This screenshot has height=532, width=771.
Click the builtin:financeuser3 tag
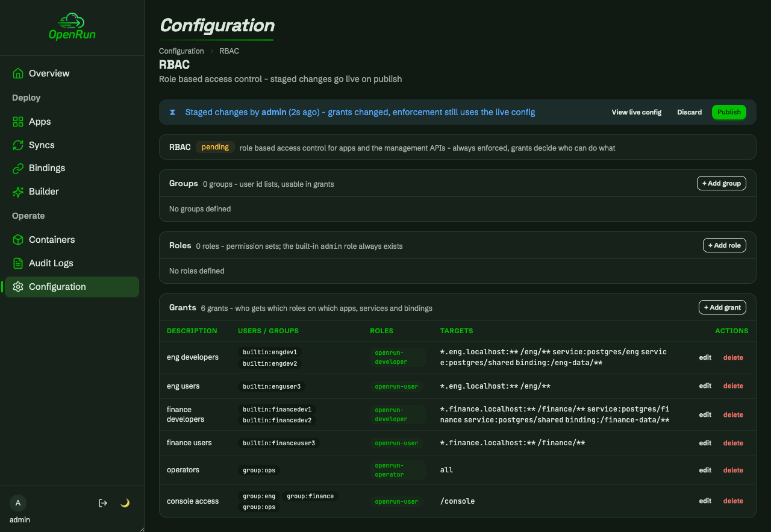[x=279, y=443]
